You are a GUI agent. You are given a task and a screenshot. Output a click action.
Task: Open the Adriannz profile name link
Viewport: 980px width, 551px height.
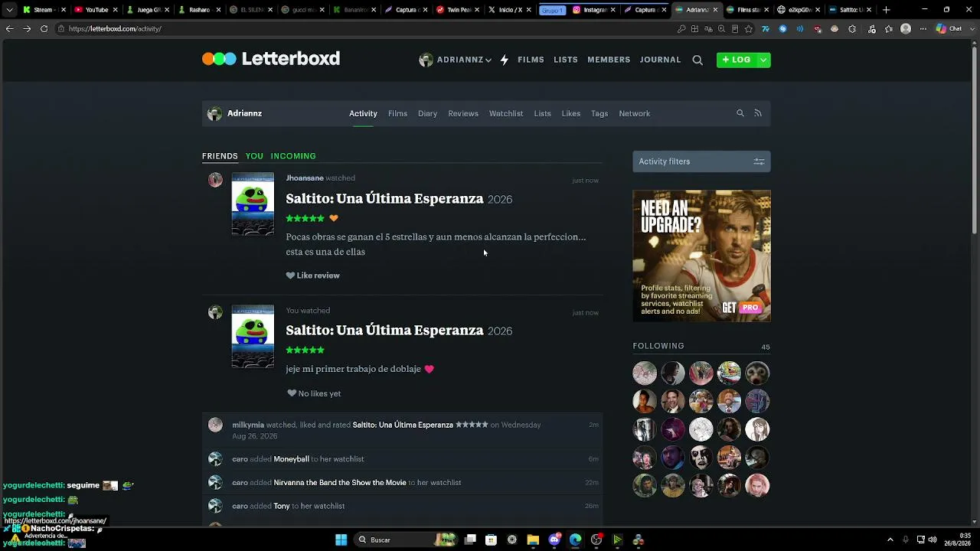pyautogui.click(x=244, y=113)
